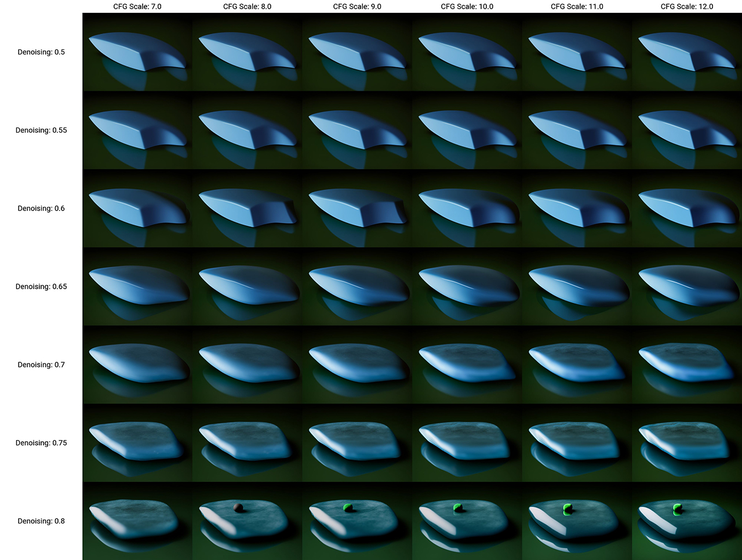Click the "CFG Scale: 9.0" column header
Screen dimensions: 742x560
tap(357, 6)
